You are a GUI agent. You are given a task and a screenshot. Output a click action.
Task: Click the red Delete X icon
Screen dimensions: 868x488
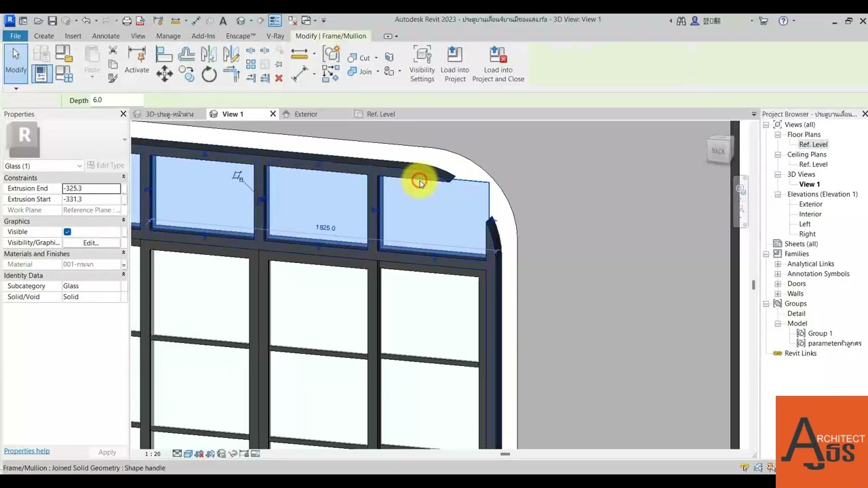click(x=279, y=79)
